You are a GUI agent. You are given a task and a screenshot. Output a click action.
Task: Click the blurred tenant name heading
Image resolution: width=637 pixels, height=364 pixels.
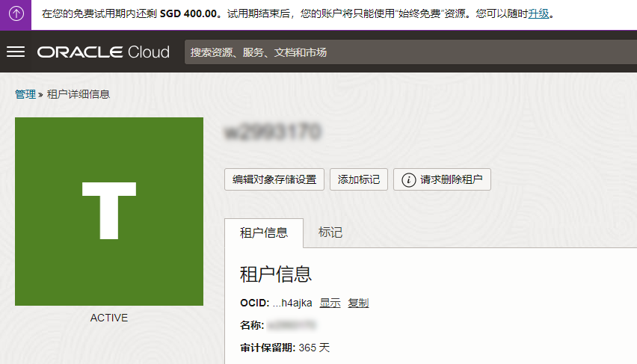[273, 134]
